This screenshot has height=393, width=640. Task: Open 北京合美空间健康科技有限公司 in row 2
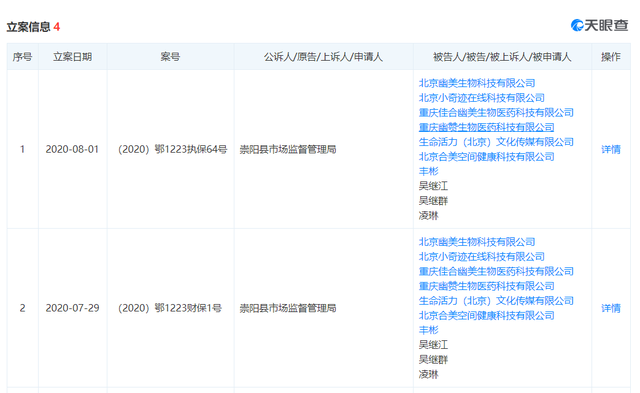coord(487,315)
